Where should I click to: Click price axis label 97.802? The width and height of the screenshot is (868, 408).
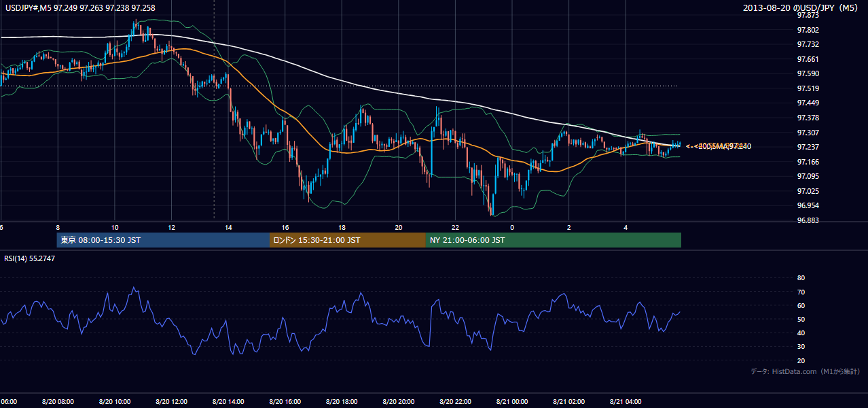tap(808, 30)
